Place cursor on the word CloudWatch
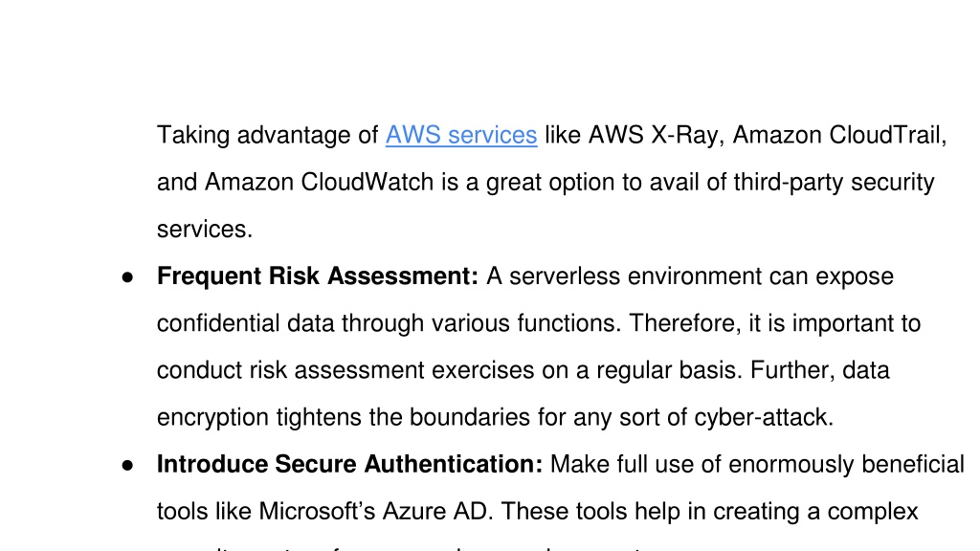The image size is (980, 551). click(x=367, y=182)
